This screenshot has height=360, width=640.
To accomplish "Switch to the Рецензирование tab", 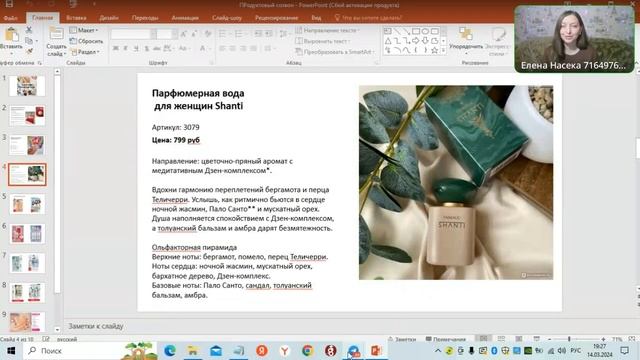I will (276, 18).
